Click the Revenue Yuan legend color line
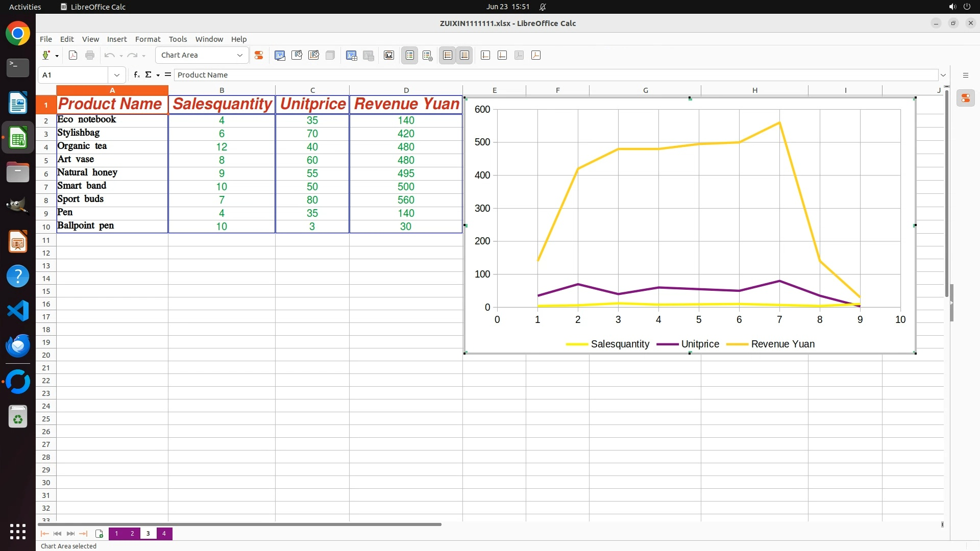Image resolution: width=980 pixels, height=551 pixels. (737, 344)
